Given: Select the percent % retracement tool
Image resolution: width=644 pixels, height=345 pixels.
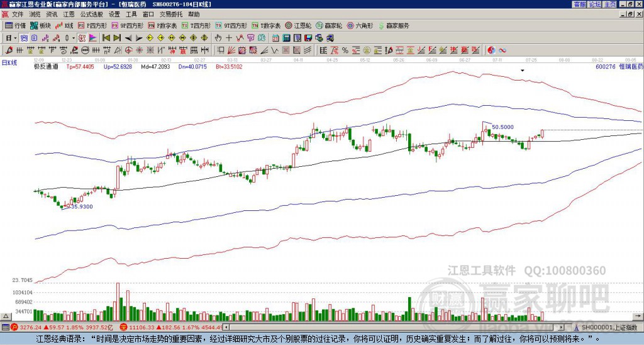Looking at the screenshot, I should pos(345,50).
